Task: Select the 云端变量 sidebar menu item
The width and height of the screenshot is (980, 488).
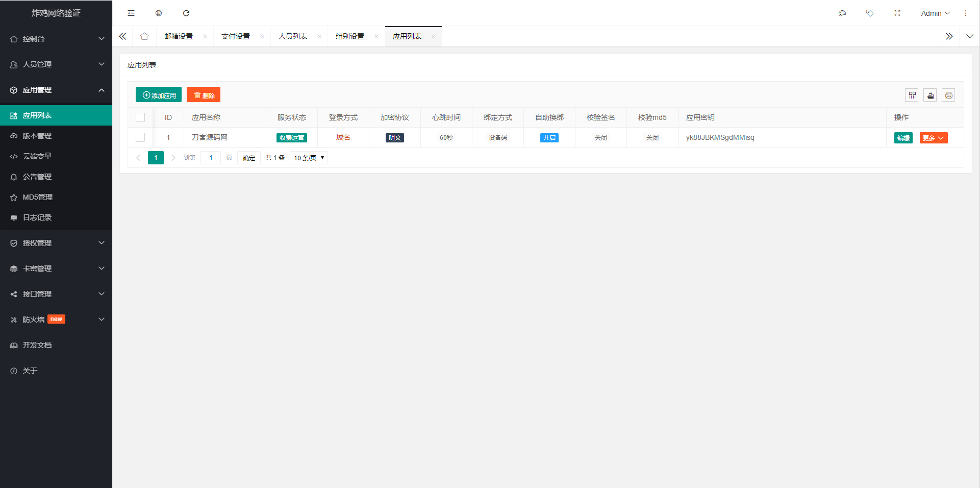Action: coord(37,156)
